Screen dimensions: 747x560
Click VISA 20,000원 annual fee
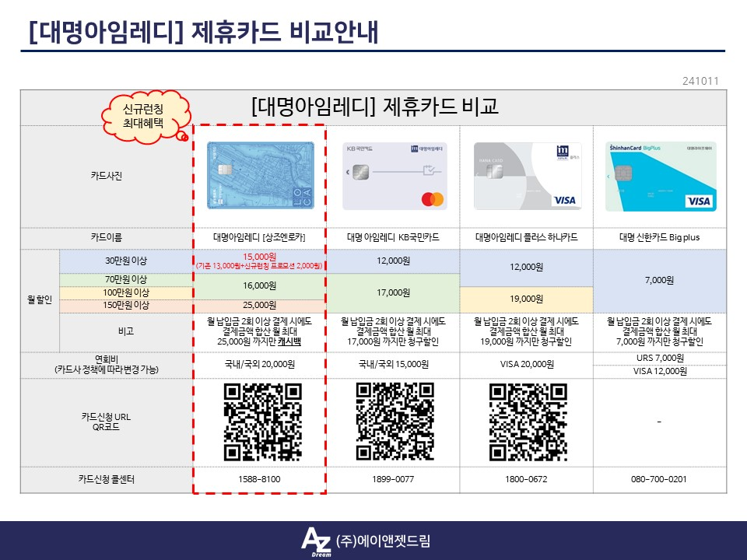pyautogui.click(x=527, y=364)
